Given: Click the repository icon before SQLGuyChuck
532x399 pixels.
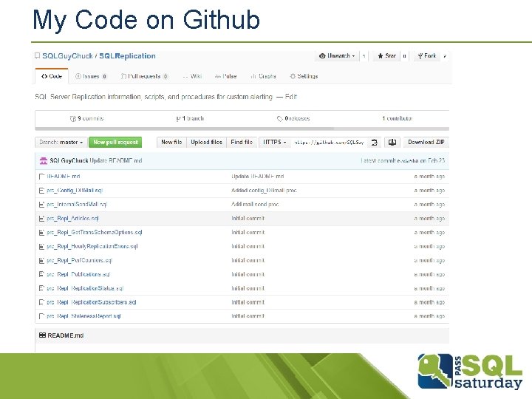Looking at the screenshot, I should tap(38, 55).
